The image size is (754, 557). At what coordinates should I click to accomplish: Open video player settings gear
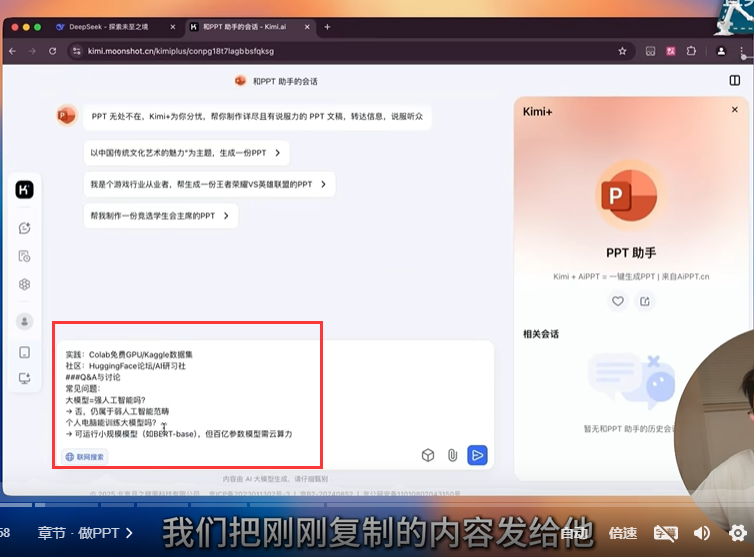coord(738,533)
